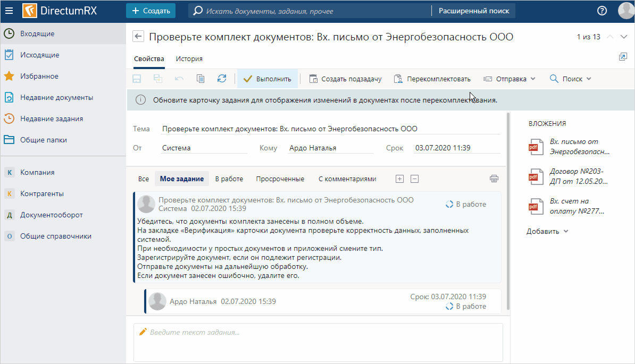Select the Мое задание thread filter
Screen dimensions: 635x364
click(182, 179)
